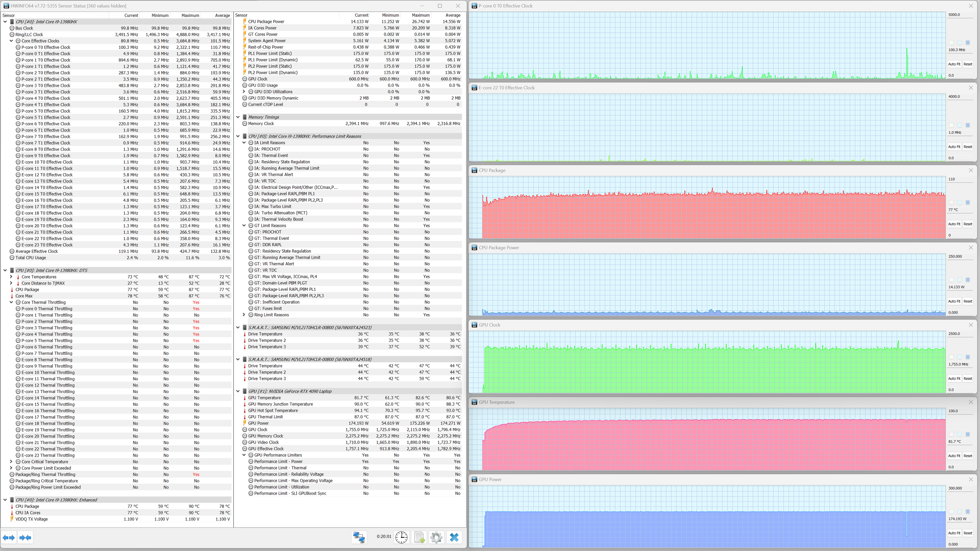Screen dimensions: 980x551
Task: Collapse the Core Effective Clocks tree
Action: [11, 41]
